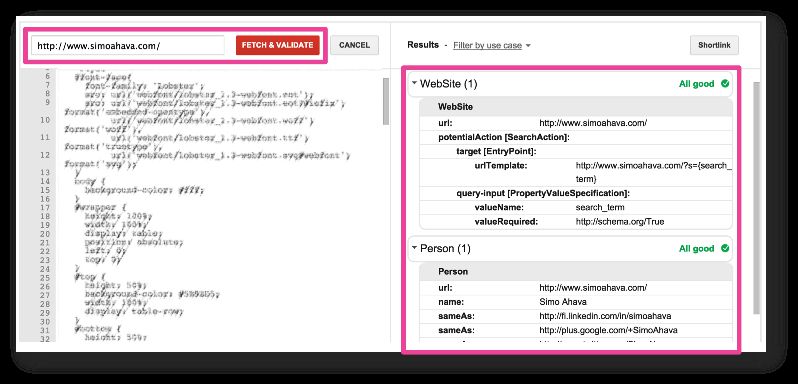Screen dimensions: 798x384
Task: Click the FETCH & VALIDATE button
Action: (277, 45)
